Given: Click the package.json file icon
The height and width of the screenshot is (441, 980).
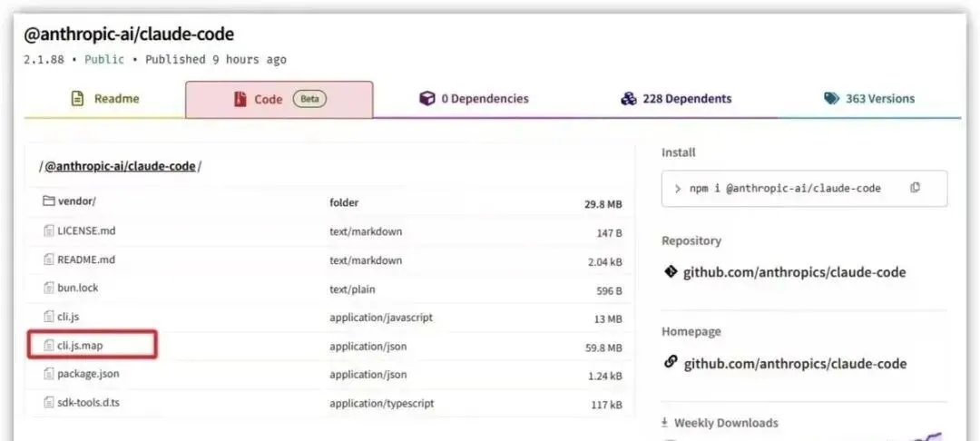Looking at the screenshot, I should tap(49, 374).
